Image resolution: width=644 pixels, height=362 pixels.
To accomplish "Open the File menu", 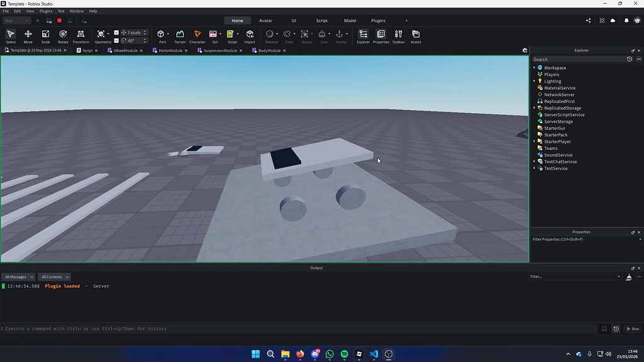I will click(x=5, y=11).
